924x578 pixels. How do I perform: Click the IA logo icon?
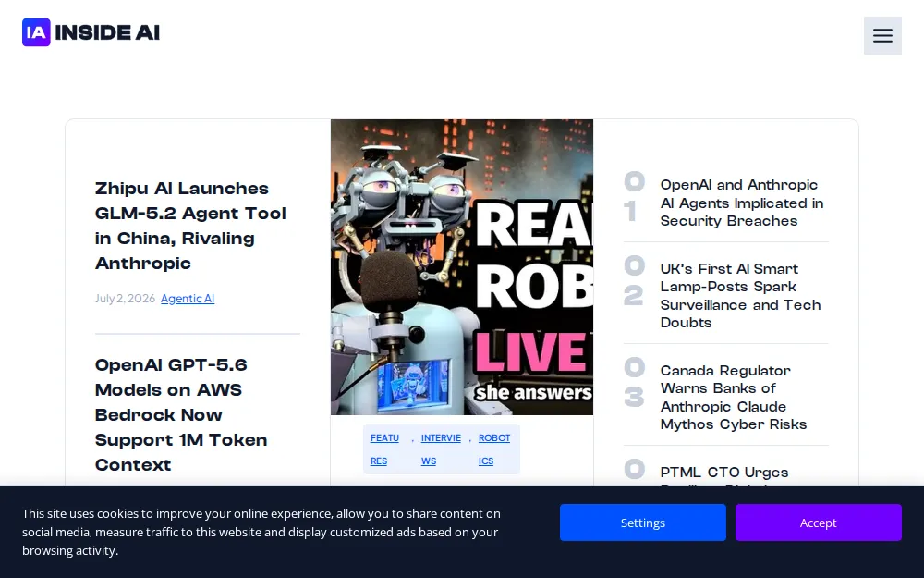point(37,32)
